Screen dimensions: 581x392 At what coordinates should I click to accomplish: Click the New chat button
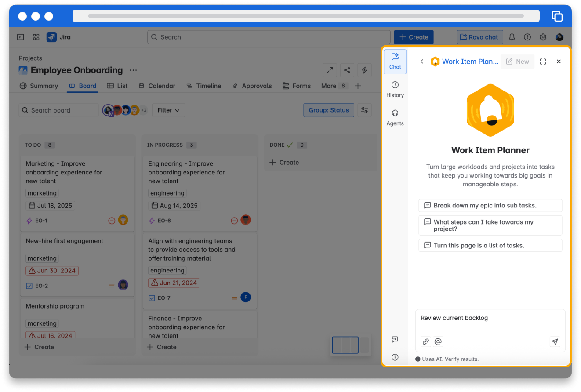[518, 62]
